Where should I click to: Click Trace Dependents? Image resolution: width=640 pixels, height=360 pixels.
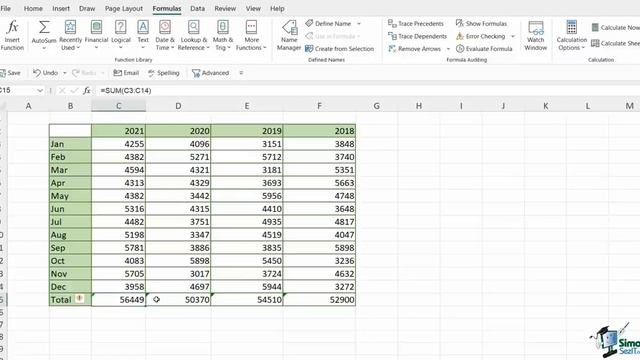418,36
